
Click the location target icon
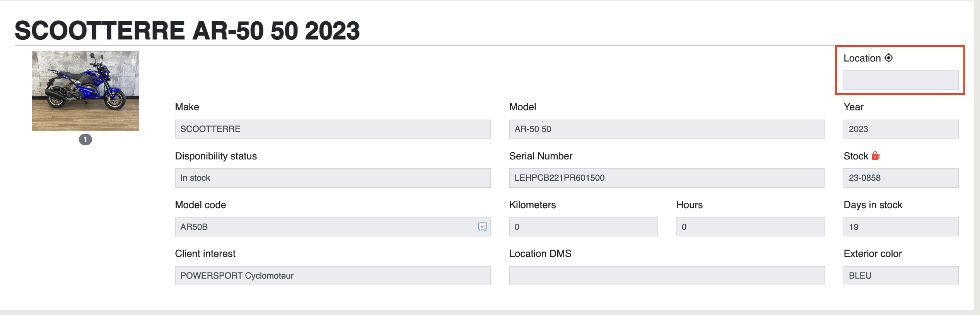click(x=889, y=58)
